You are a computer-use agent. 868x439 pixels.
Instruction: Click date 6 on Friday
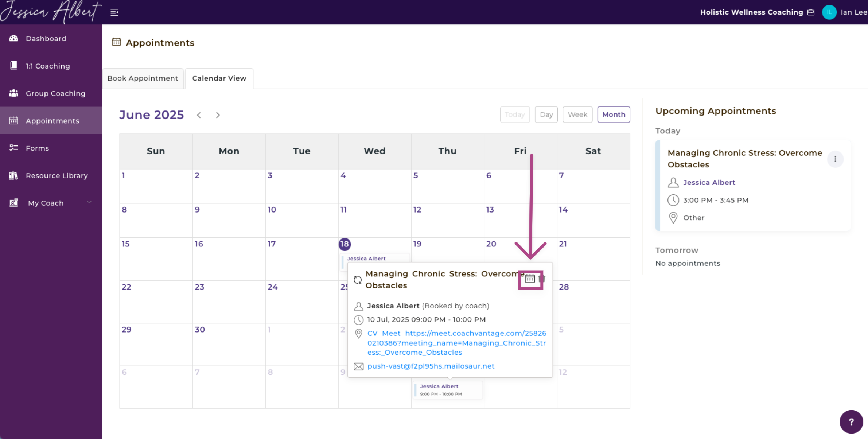click(489, 175)
